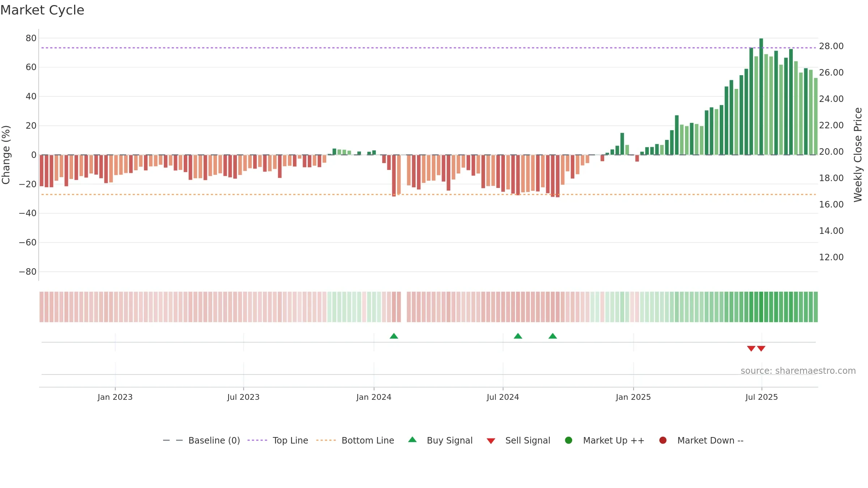Image resolution: width=868 pixels, height=488 pixels.
Task: Click the Jul 2025 axis label
Action: pyautogui.click(x=762, y=397)
